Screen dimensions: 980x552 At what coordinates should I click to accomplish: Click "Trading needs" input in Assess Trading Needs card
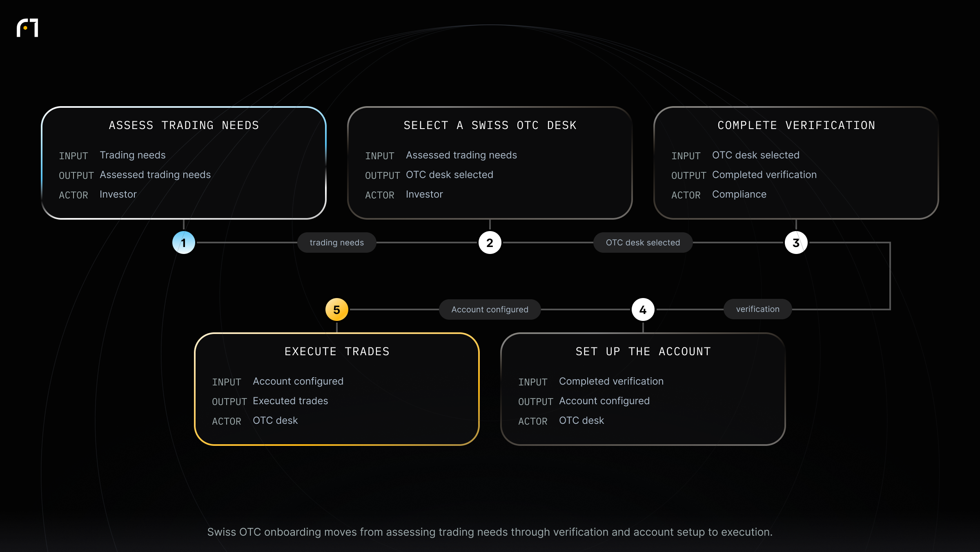[133, 155]
